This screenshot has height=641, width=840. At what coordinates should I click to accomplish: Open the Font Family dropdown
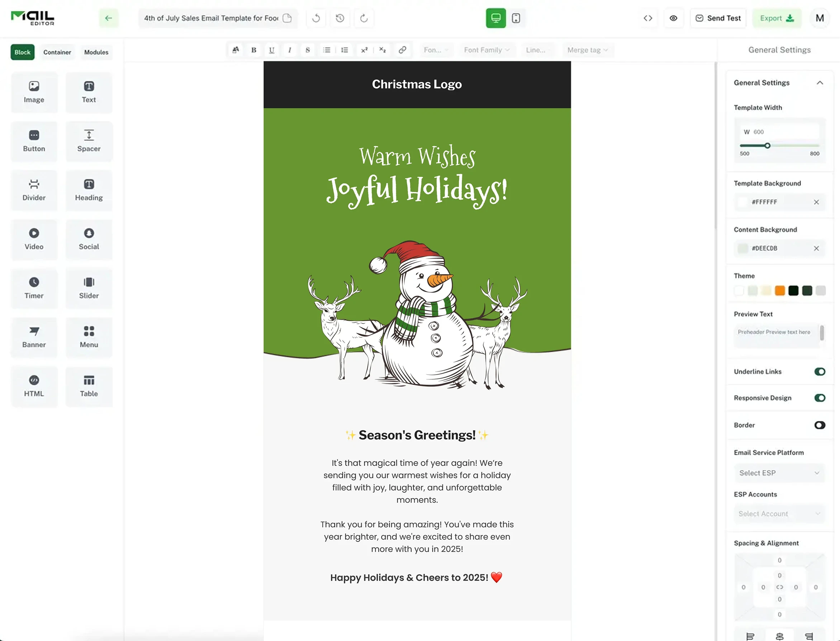(x=487, y=50)
